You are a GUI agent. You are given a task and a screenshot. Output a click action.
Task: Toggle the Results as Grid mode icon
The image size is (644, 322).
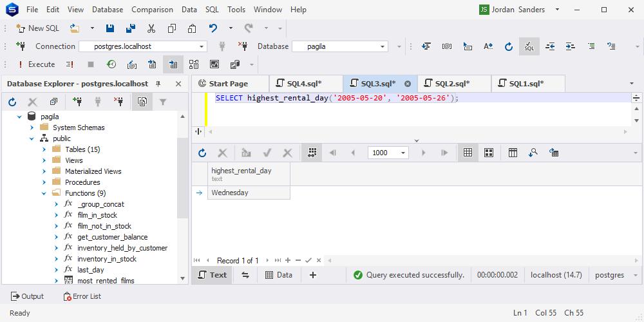(x=173, y=64)
